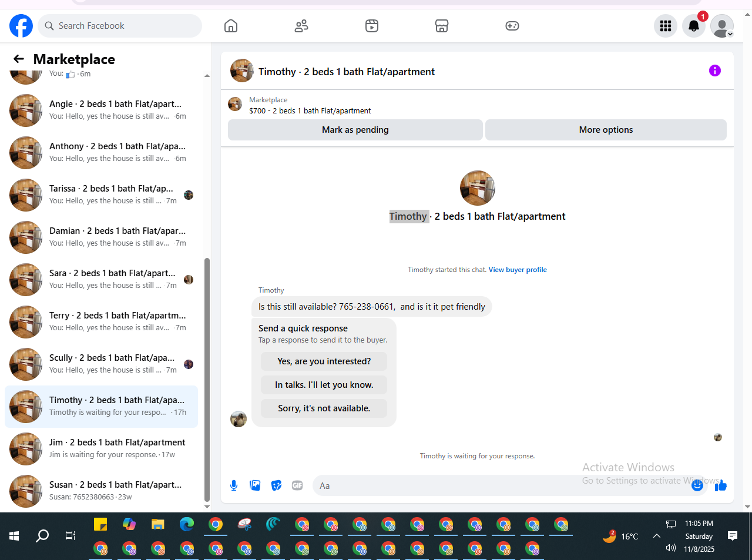Click the chat header avatar beside Timothy

tap(242, 71)
